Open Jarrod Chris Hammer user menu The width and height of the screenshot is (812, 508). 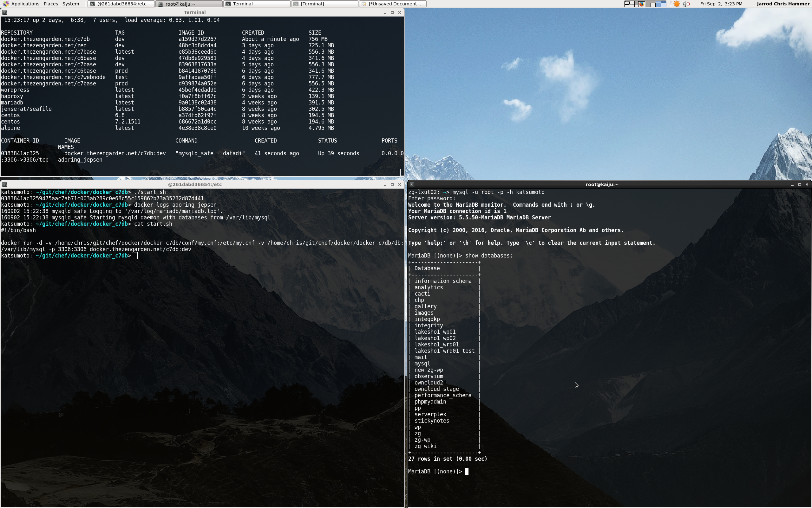[x=783, y=4]
